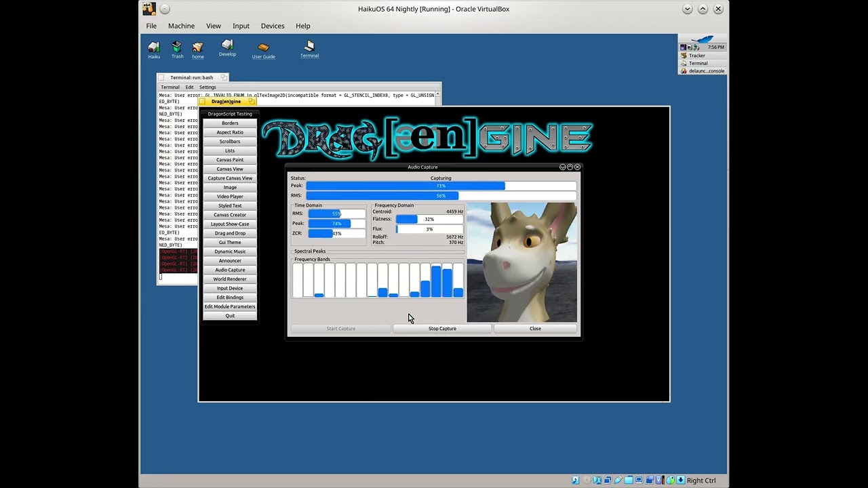
Task: Open the Canvas Paint test
Action: pyautogui.click(x=230, y=160)
